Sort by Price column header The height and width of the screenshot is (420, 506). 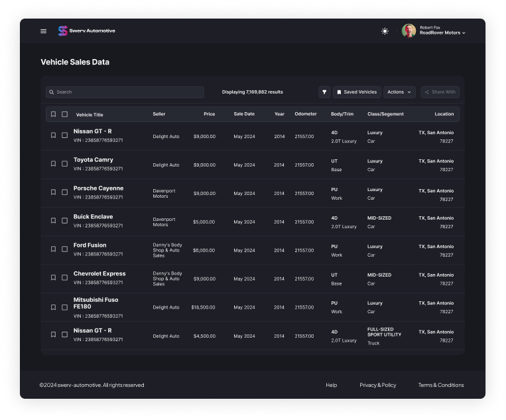pos(209,114)
